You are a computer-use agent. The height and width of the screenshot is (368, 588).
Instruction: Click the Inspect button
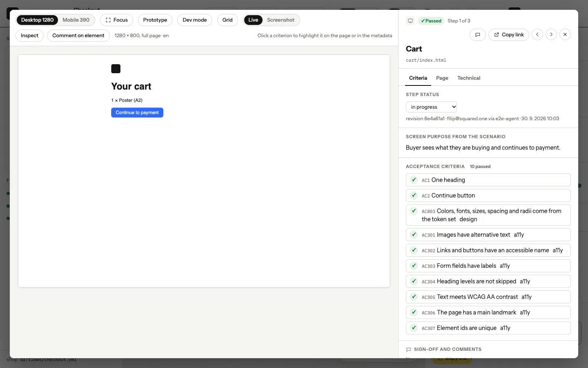coord(29,36)
